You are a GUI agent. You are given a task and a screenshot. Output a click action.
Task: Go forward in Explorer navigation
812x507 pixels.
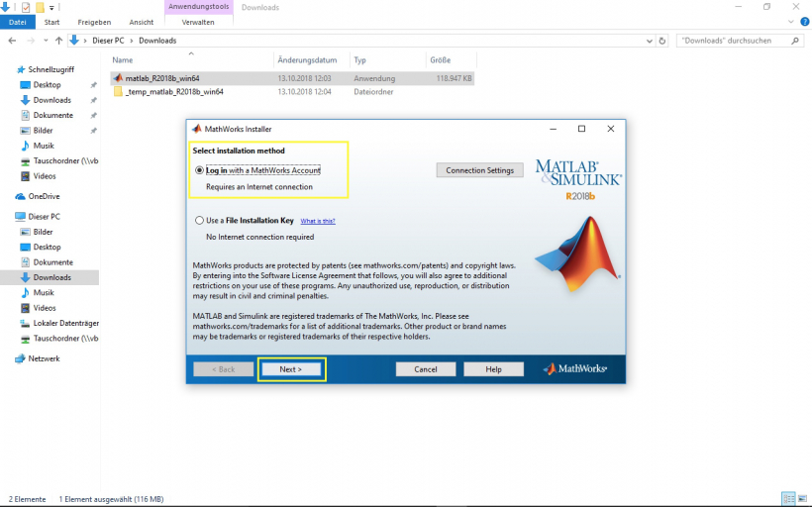31,41
